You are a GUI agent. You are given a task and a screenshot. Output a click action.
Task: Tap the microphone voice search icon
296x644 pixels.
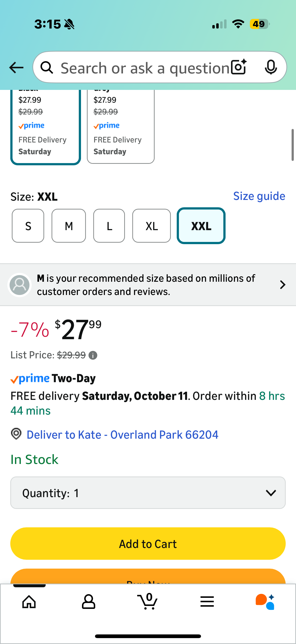[x=270, y=67]
